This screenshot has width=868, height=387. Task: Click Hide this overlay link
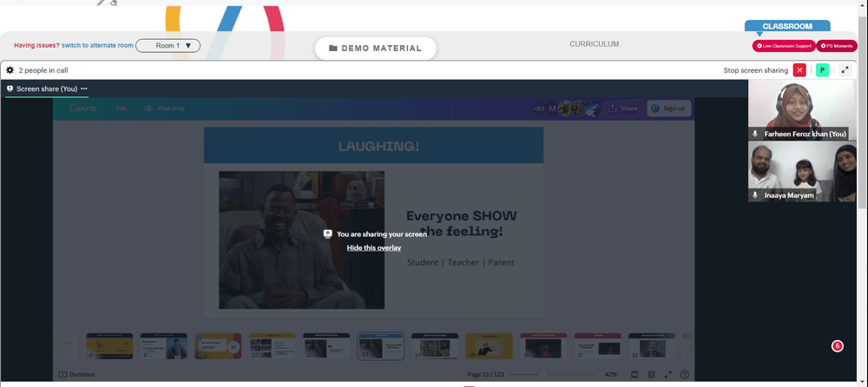coord(374,247)
